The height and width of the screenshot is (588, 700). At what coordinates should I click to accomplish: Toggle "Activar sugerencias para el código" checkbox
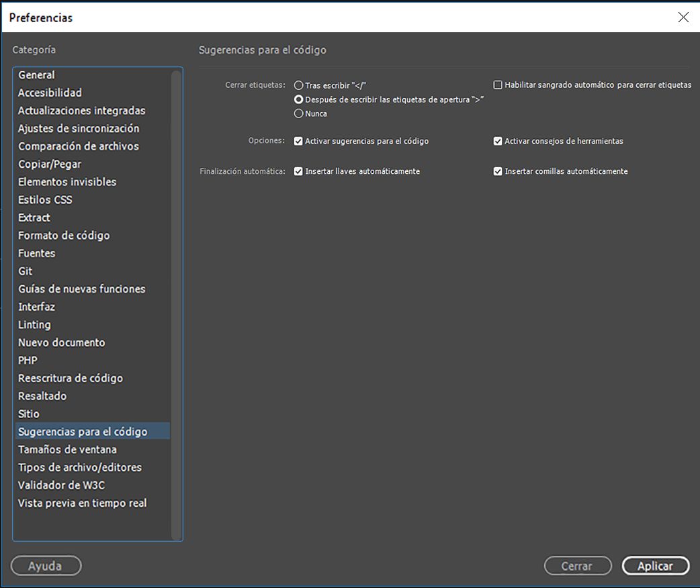pyautogui.click(x=299, y=142)
